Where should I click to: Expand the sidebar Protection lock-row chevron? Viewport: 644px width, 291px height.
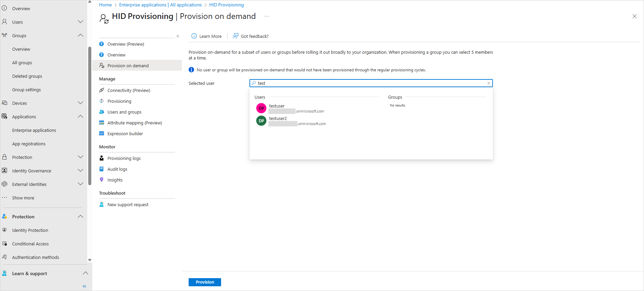(x=80, y=157)
